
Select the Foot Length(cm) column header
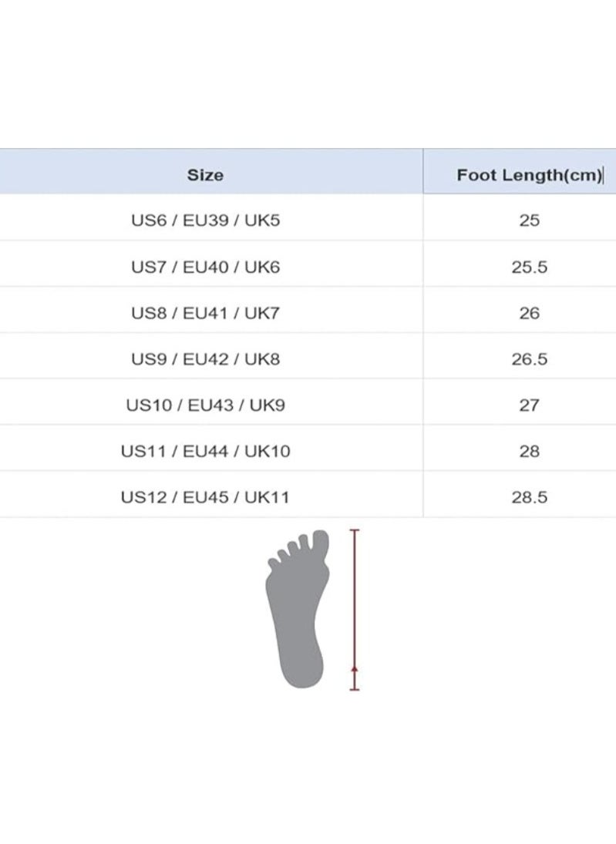[x=530, y=175]
